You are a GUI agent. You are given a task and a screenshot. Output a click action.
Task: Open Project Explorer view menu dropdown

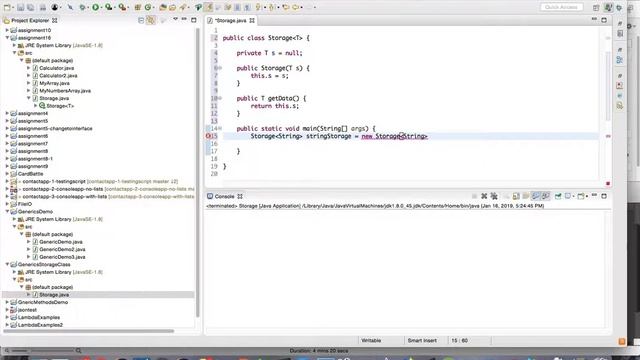click(176, 20)
